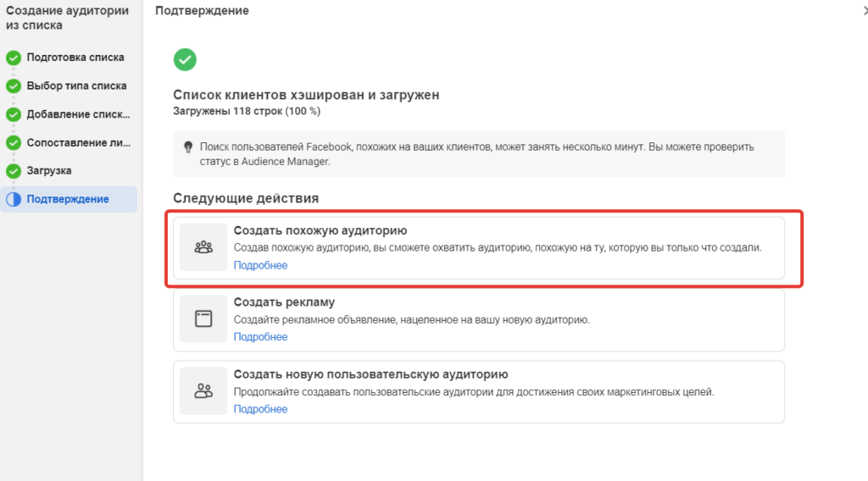Image resolution: width=868 pixels, height=481 pixels.
Task: Click green check beside Добавление списк...
Action: click(x=14, y=114)
